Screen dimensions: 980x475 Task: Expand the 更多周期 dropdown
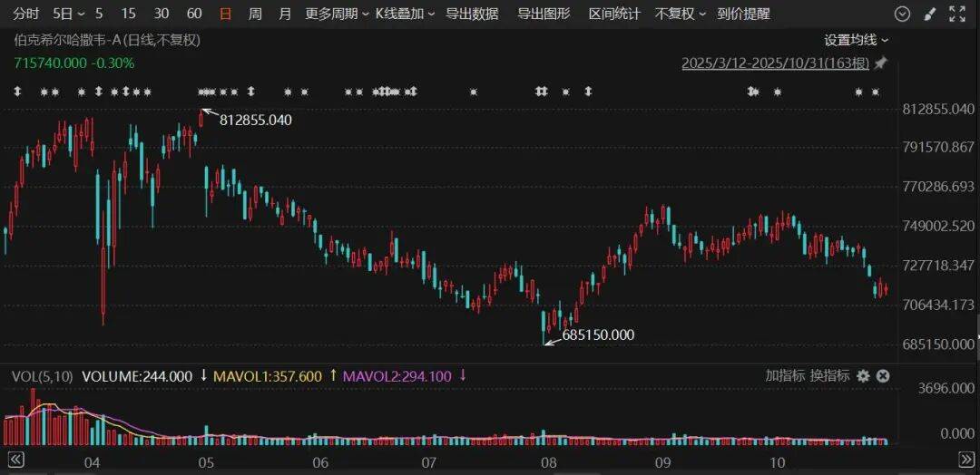coord(337,14)
